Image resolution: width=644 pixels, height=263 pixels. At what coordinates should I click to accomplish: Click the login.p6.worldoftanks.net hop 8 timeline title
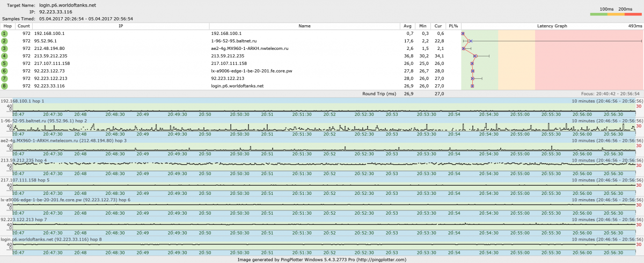click(x=51, y=239)
